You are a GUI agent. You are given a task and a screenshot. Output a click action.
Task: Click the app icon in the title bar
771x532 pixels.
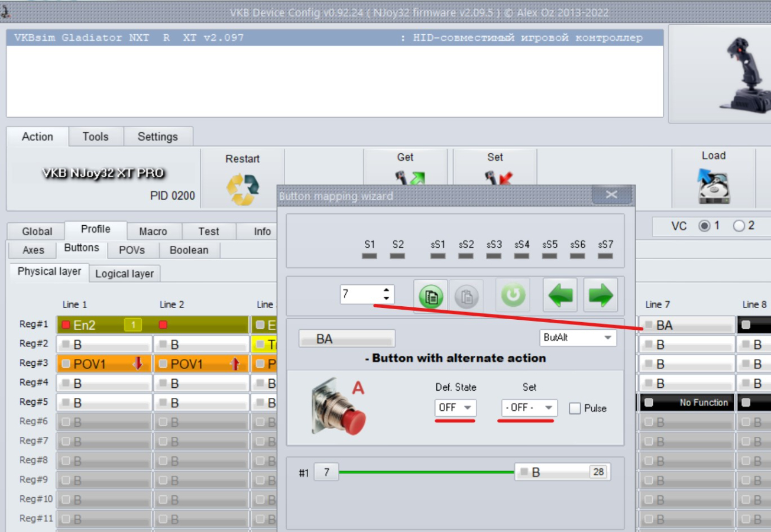click(x=6, y=11)
